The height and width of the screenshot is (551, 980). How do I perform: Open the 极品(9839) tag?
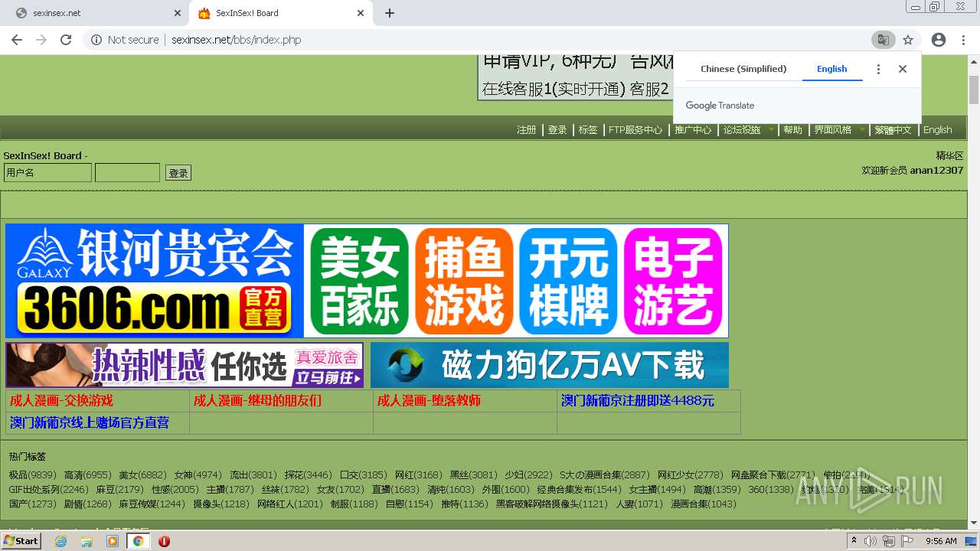tap(32, 475)
